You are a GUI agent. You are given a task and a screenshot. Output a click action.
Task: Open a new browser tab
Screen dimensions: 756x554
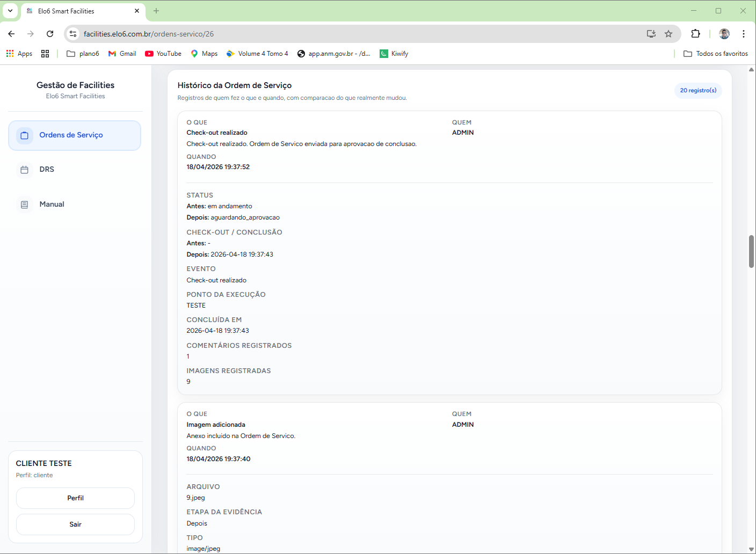tap(156, 11)
